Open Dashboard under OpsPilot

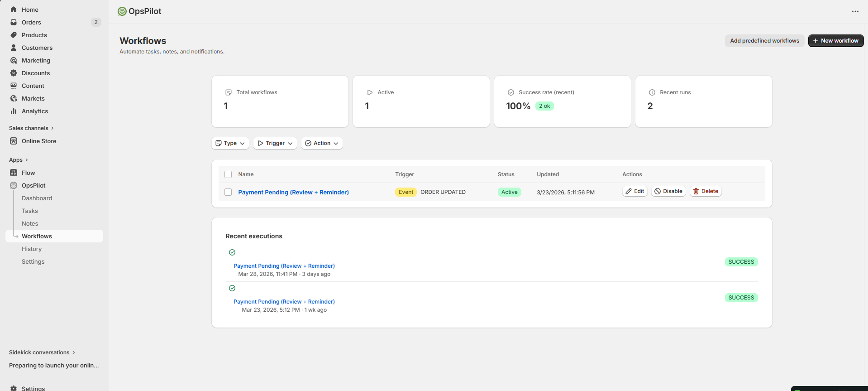pyautogui.click(x=37, y=198)
